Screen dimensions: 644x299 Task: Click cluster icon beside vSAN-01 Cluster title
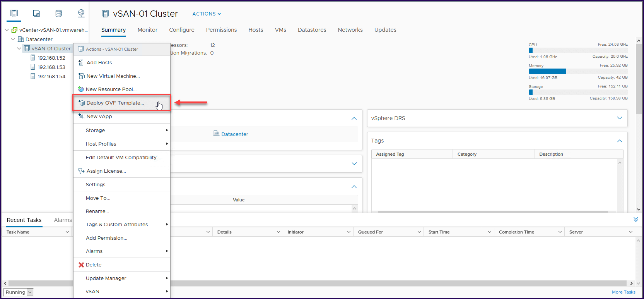[105, 14]
